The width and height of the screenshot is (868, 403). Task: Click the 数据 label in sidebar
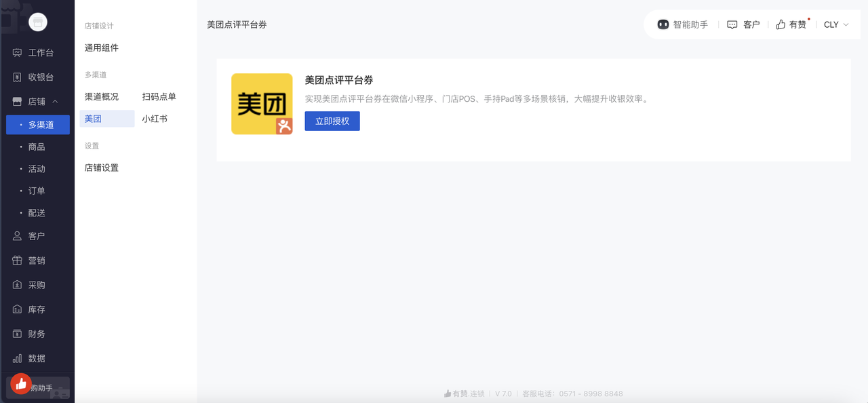coord(37,358)
